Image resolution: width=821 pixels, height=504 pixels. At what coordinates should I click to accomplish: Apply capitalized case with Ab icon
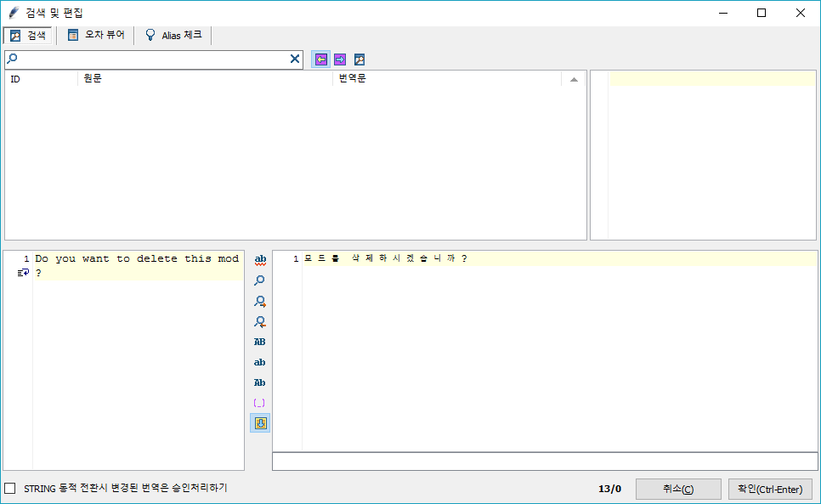(x=260, y=382)
